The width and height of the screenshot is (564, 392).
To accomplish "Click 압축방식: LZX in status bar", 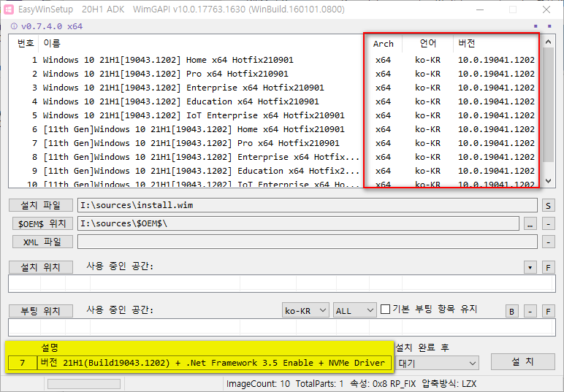I will [x=449, y=384].
